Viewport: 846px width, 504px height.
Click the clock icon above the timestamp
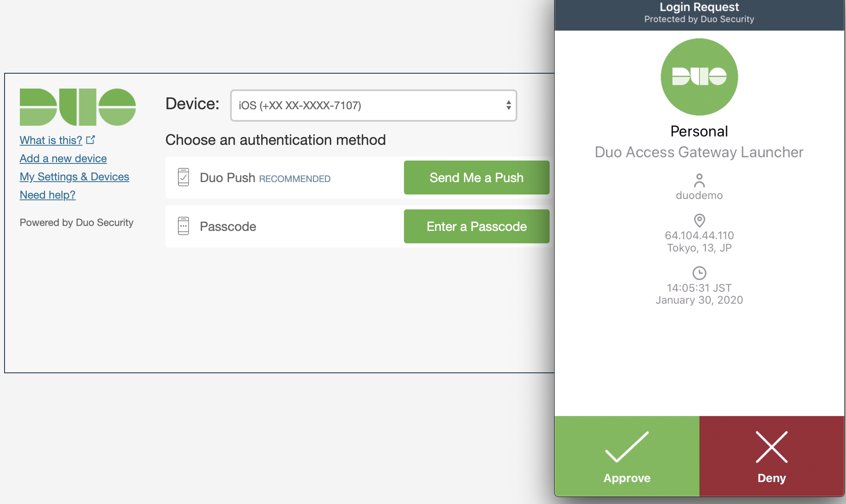pos(699,273)
